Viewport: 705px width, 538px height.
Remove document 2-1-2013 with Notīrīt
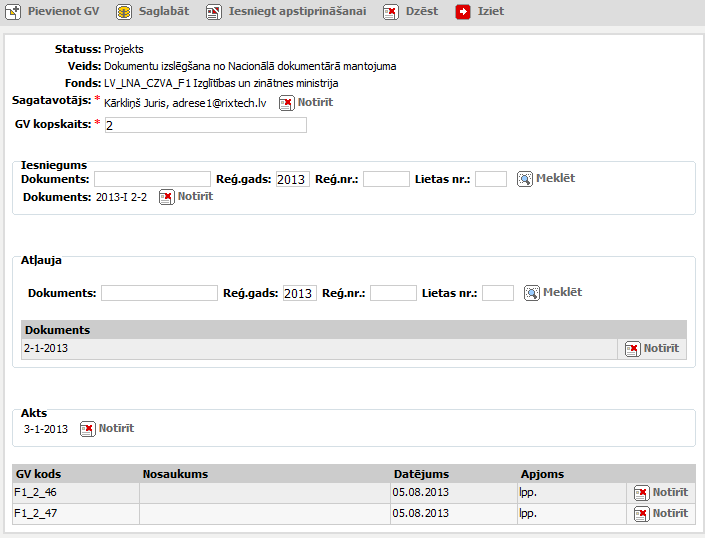coord(633,349)
